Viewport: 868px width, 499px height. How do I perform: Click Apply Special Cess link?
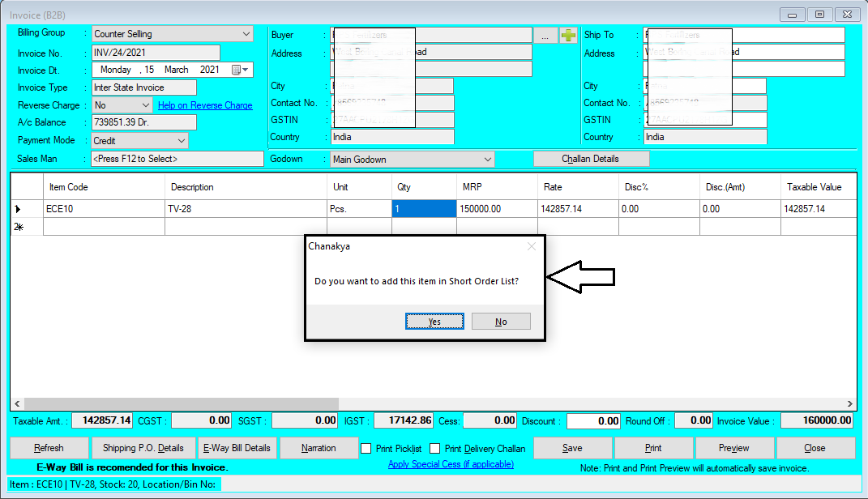pos(451,464)
